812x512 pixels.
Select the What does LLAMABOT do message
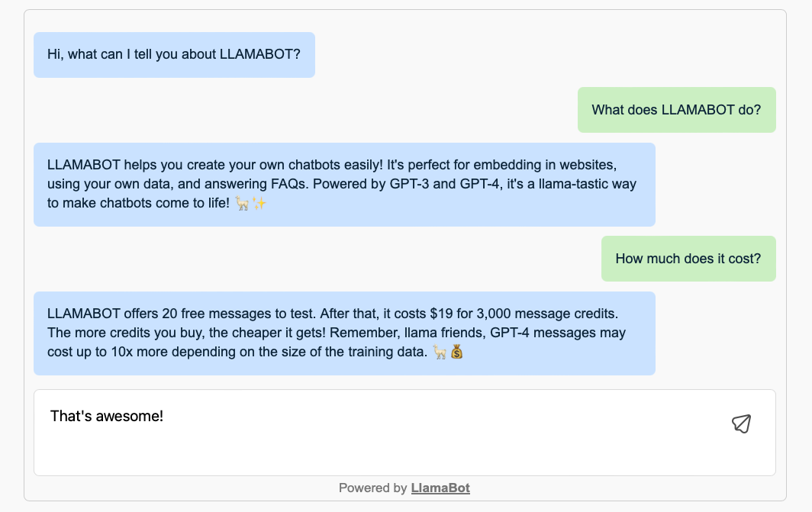(675, 109)
